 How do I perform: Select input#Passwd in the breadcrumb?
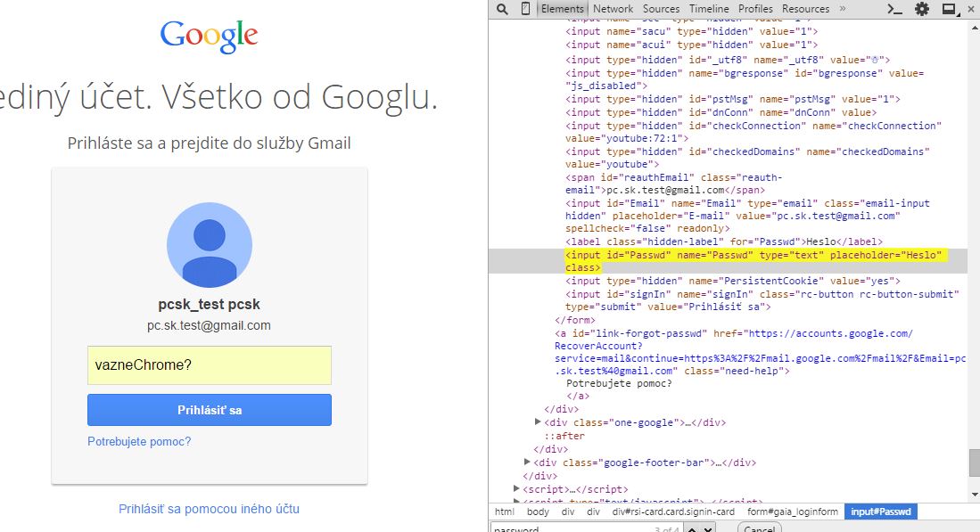pos(881,512)
